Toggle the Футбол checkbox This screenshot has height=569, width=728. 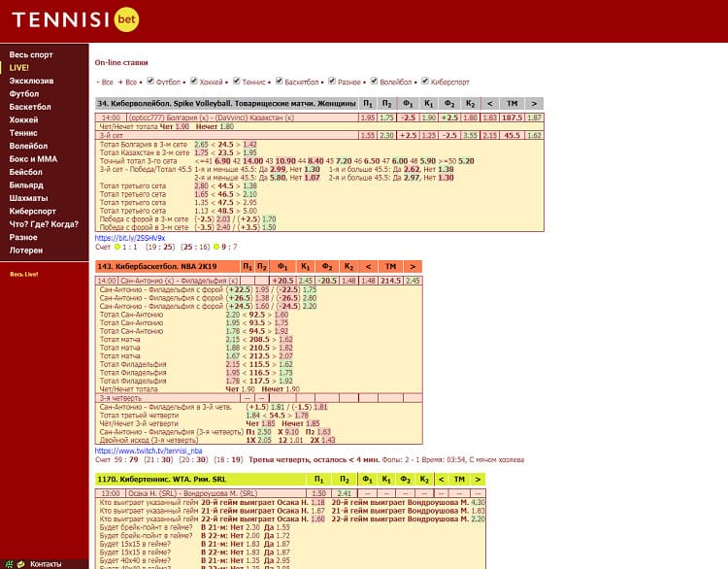(150, 81)
